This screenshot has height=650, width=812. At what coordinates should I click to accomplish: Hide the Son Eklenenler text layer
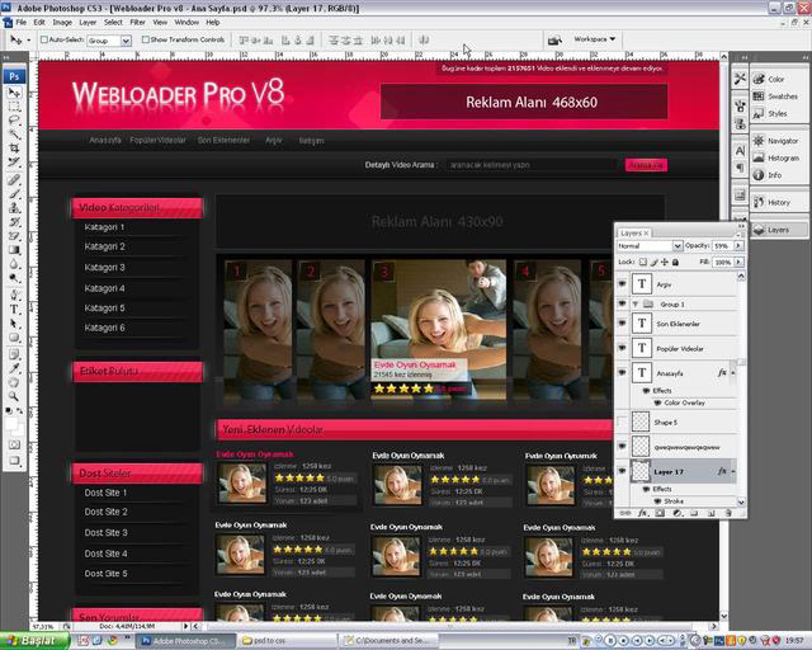pyautogui.click(x=622, y=323)
